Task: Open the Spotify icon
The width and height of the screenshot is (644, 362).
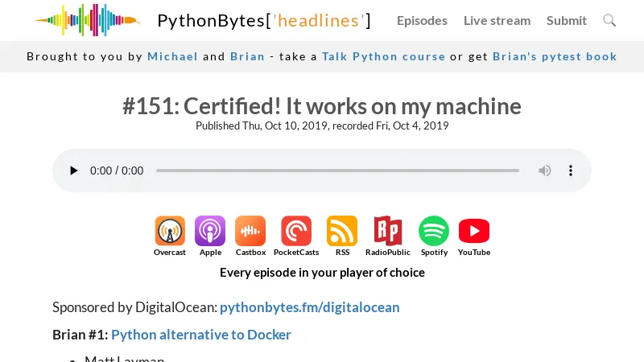Action: coord(434,232)
